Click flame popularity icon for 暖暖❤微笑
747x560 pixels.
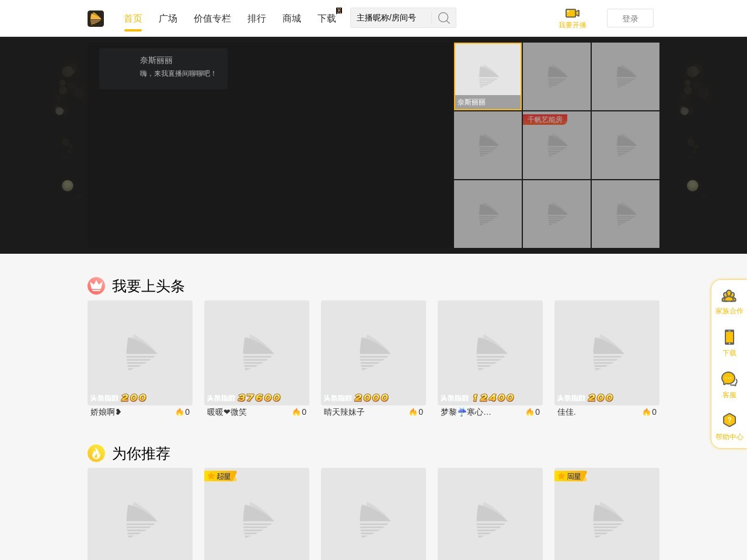296,412
